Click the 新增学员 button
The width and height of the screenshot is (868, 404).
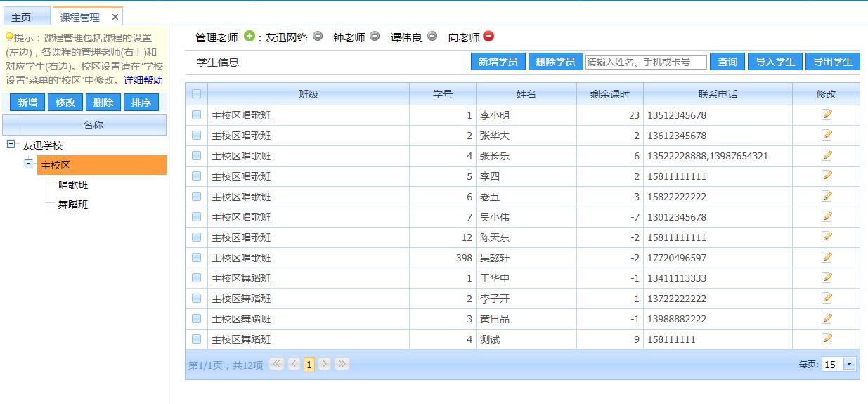coord(498,62)
